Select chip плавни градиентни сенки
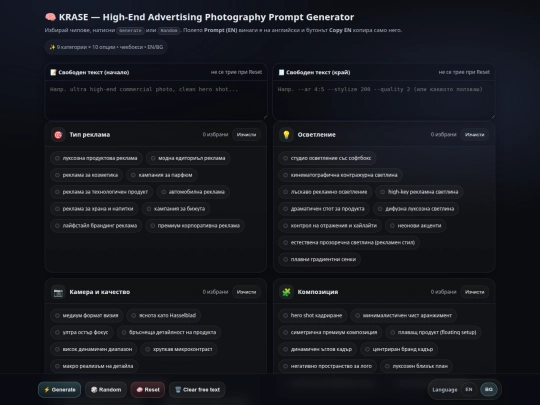Screen dimensions: 540x405 point(320,259)
